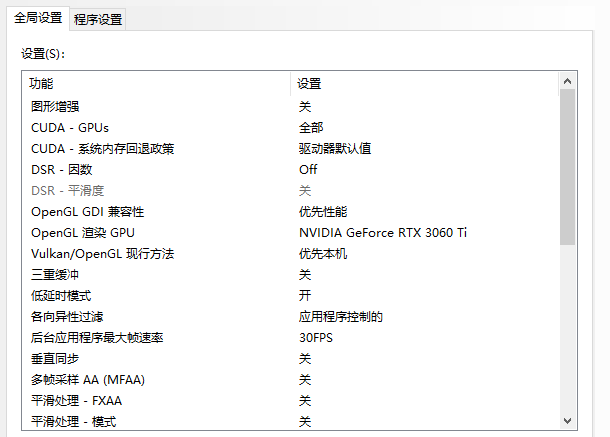Select the OpenGL GDI 兼容性 row
This screenshot has height=437, width=610.
(x=88, y=211)
